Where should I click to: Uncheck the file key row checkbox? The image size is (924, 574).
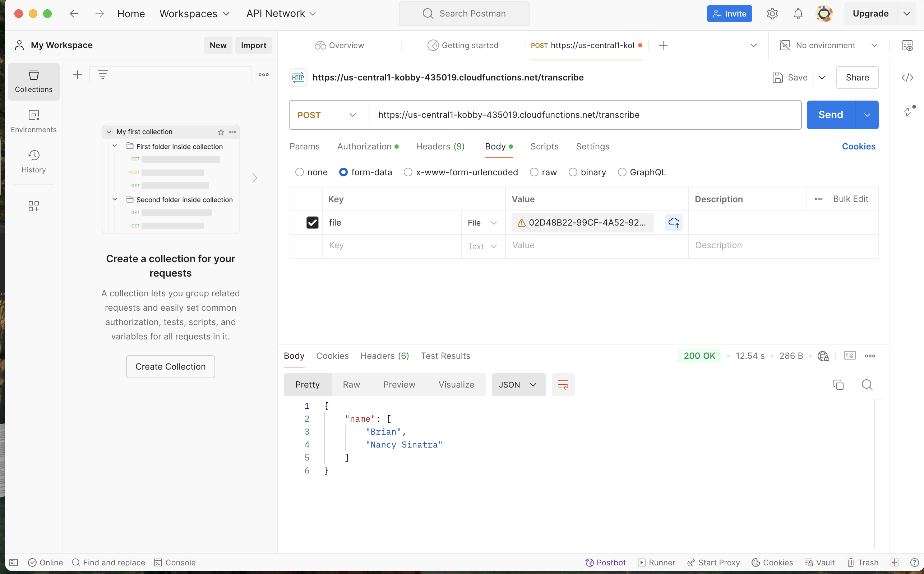click(x=312, y=222)
